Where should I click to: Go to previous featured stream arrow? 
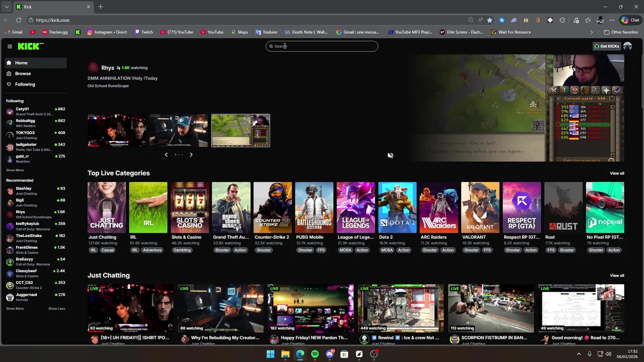click(x=166, y=155)
